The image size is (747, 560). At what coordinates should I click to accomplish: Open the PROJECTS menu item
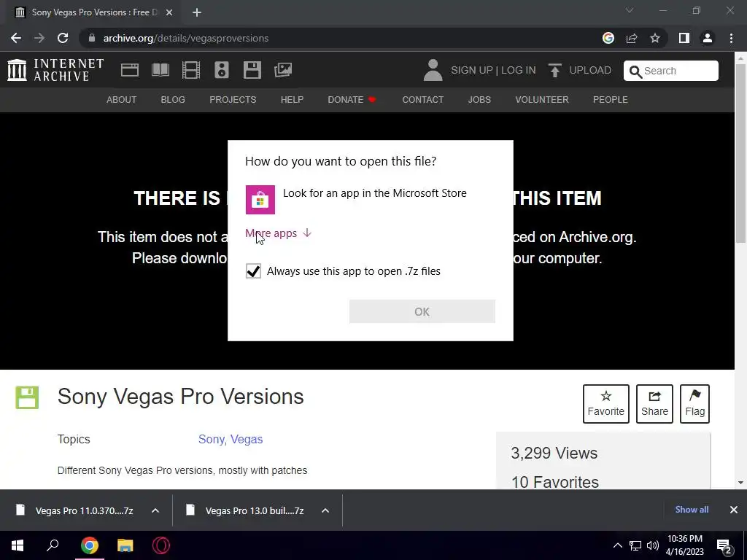point(233,99)
